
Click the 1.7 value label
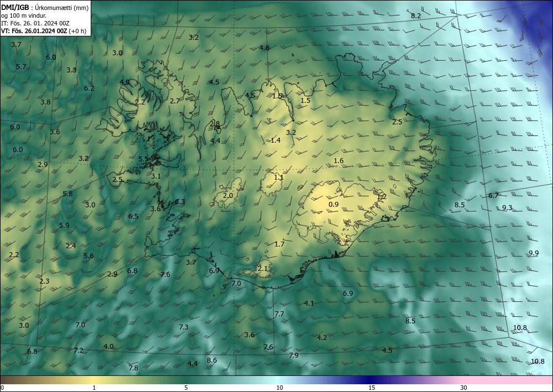point(279,244)
